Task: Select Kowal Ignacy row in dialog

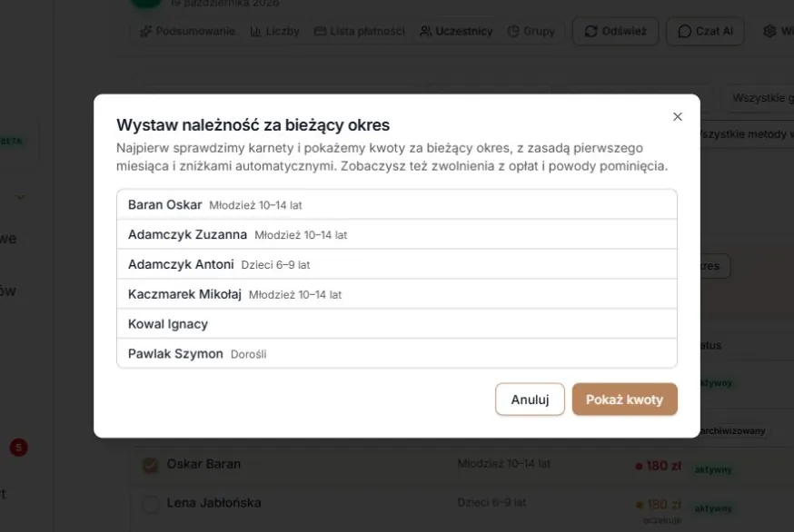Action: pos(396,324)
